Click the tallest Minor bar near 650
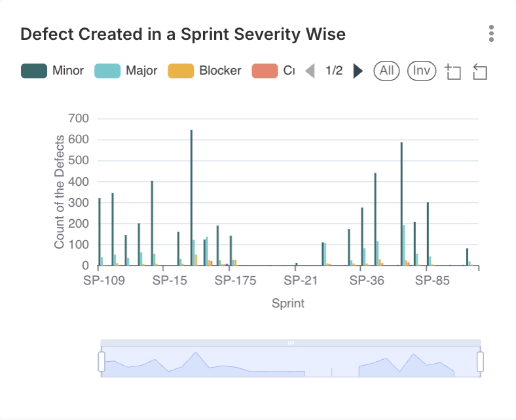This screenshot has width=516, height=420. point(191,198)
